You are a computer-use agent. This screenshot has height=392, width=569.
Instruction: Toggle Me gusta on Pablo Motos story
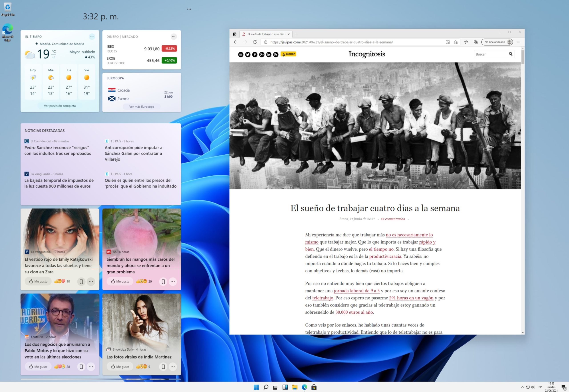click(x=38, y=366)
